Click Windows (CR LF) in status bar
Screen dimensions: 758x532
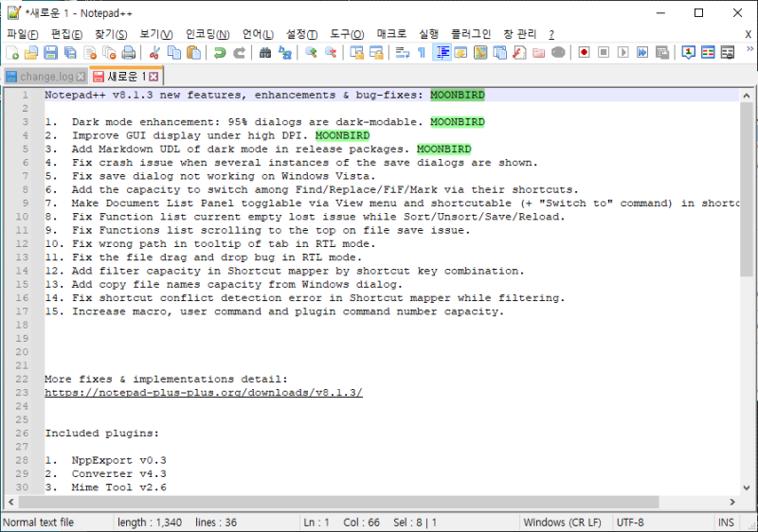(562, 523)
